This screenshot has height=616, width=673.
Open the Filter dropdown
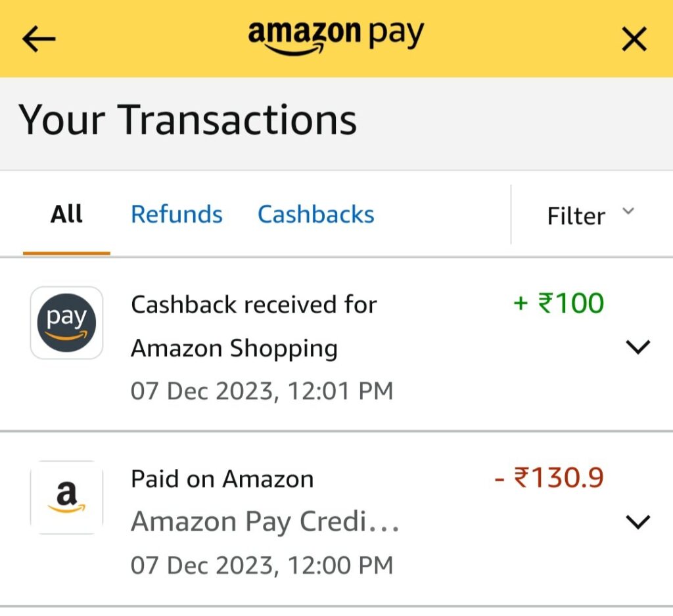(x=590, y=215)
